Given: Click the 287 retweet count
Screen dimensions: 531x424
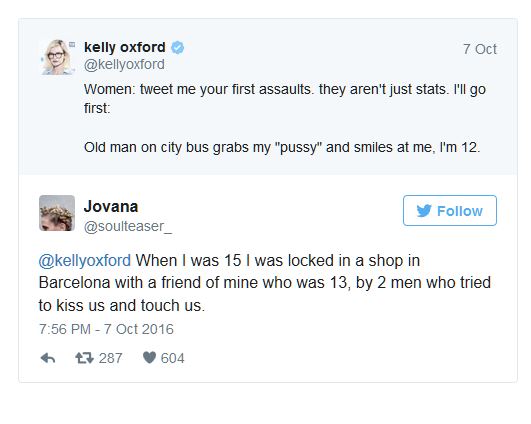Looking at the screenshot, I should [110, 358].
